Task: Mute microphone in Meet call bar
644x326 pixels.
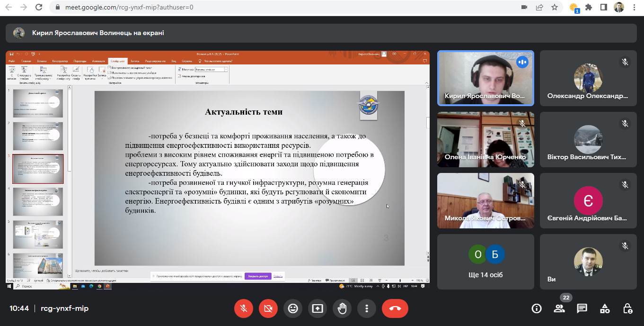Action: pos(244,308)
